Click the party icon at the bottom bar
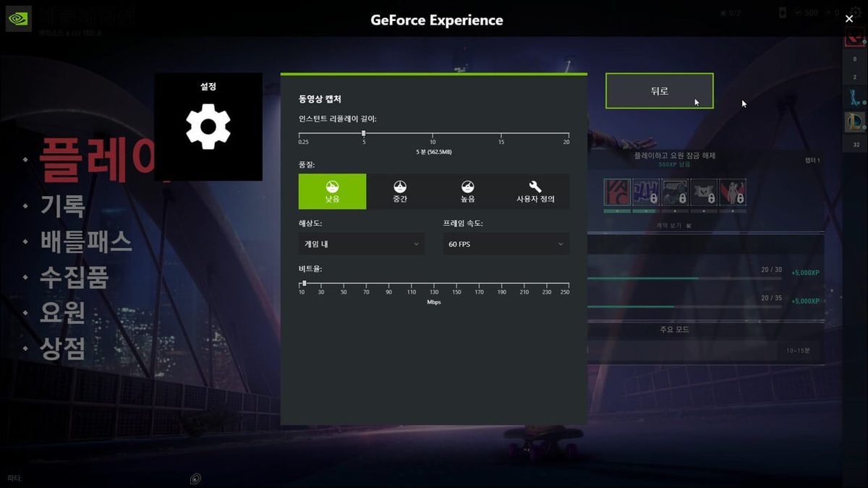The width and height of the screenshot is (868, 488). coord(195,479)
